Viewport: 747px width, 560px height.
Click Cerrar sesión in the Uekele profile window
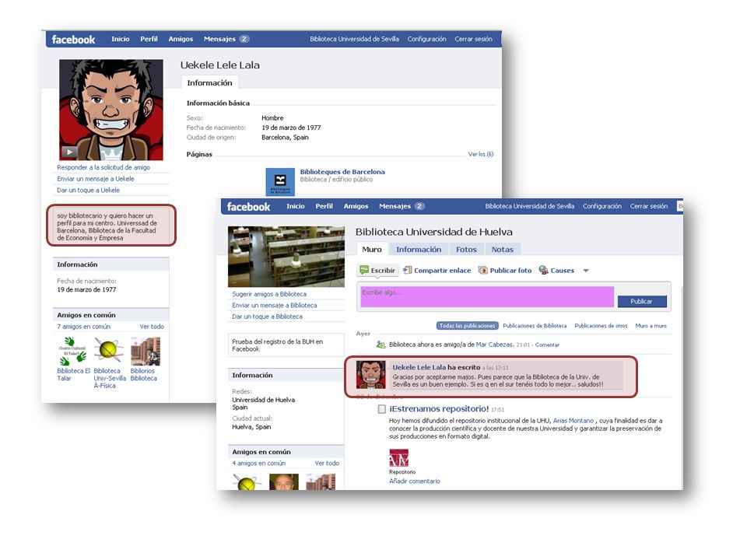(474, 39)
